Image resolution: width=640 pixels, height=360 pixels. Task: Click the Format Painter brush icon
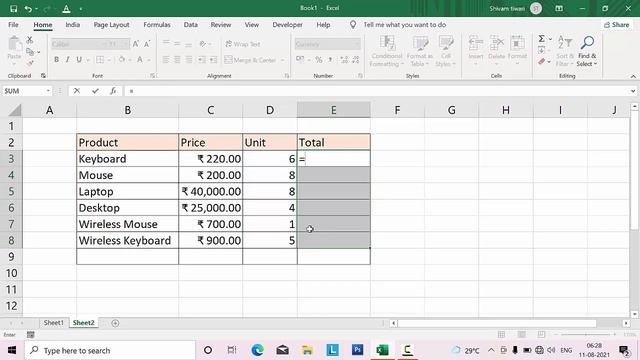click(30, 63)
